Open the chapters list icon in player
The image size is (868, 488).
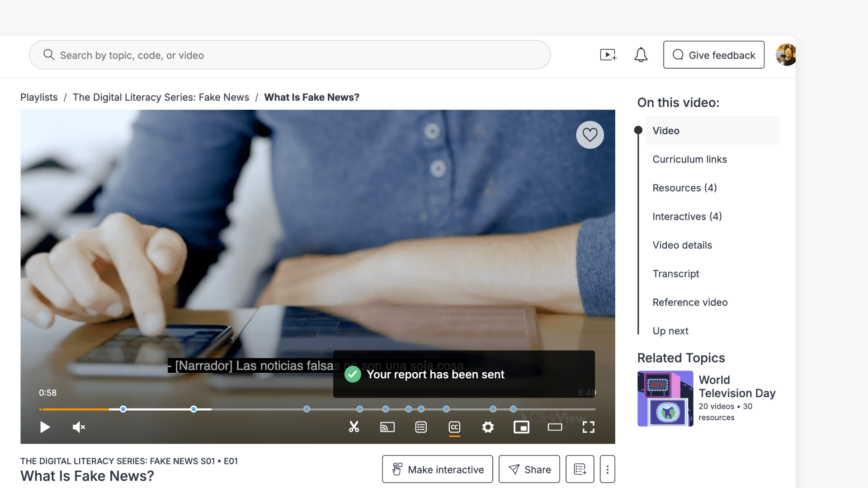point(421,427)
